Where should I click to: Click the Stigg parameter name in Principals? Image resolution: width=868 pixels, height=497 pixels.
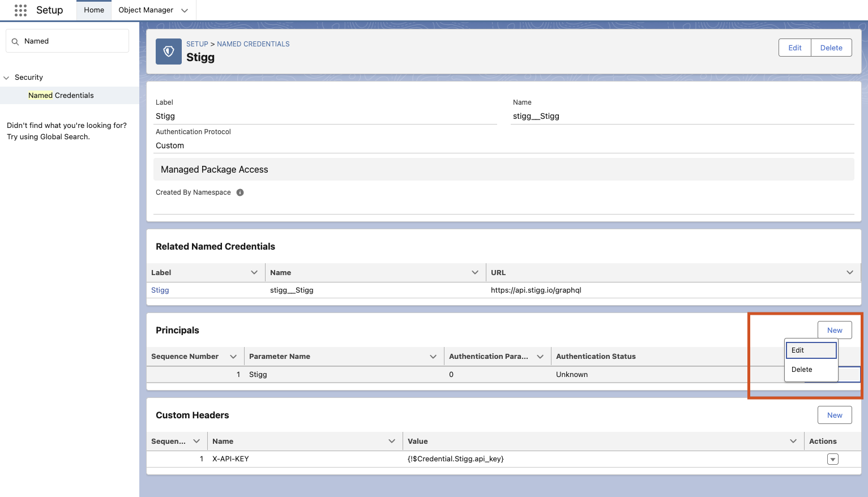[x=258, y=375]
